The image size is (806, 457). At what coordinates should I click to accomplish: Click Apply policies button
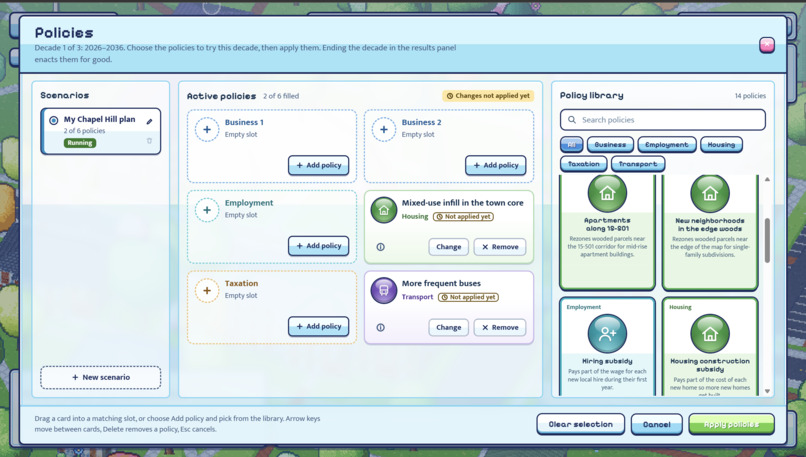731,425
